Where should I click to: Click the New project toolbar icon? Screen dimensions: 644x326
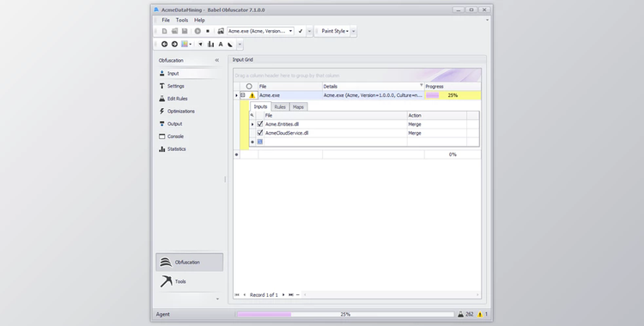point(164,31)
